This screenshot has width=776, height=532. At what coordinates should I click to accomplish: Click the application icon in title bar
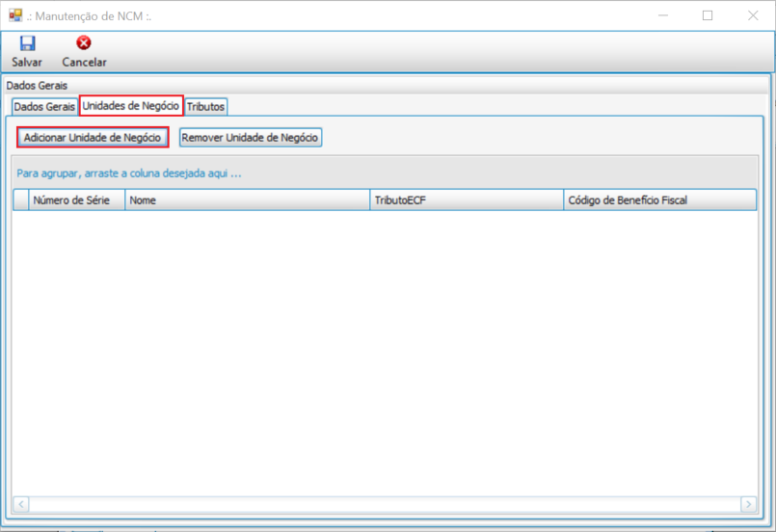tap(15, 15)
